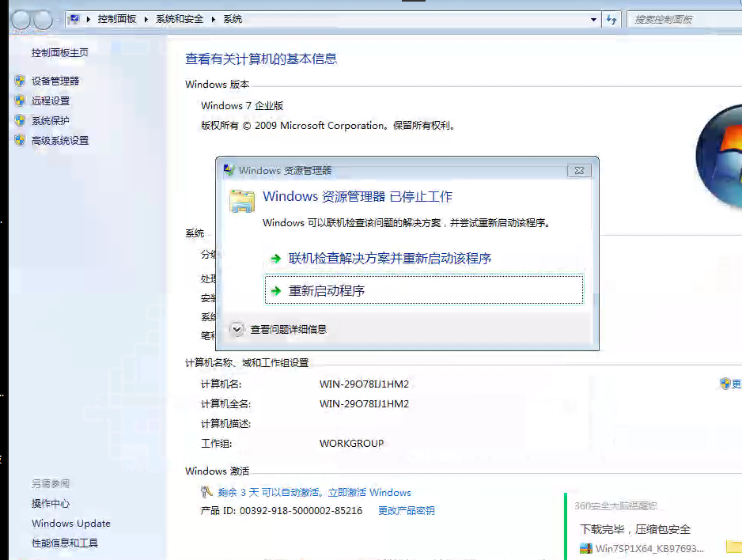This screenshot has height=560, width=742.
Task: Click the shield icon beside 远程设置
Action: coord(20,100)
